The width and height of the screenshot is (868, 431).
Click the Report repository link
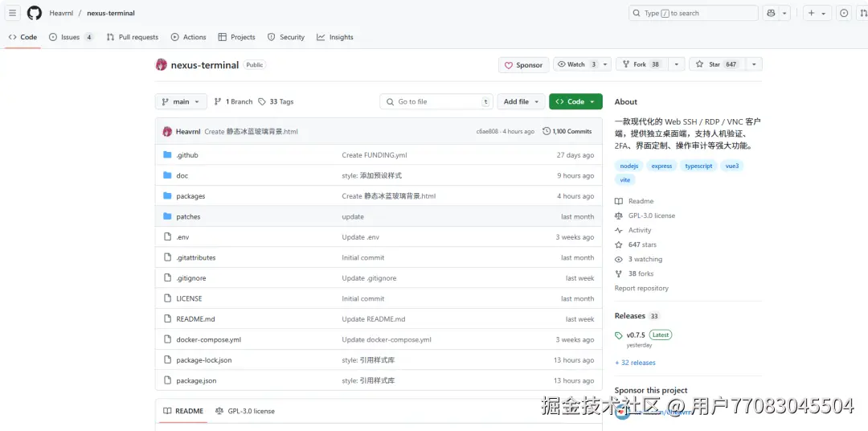[x=641, y=288]
